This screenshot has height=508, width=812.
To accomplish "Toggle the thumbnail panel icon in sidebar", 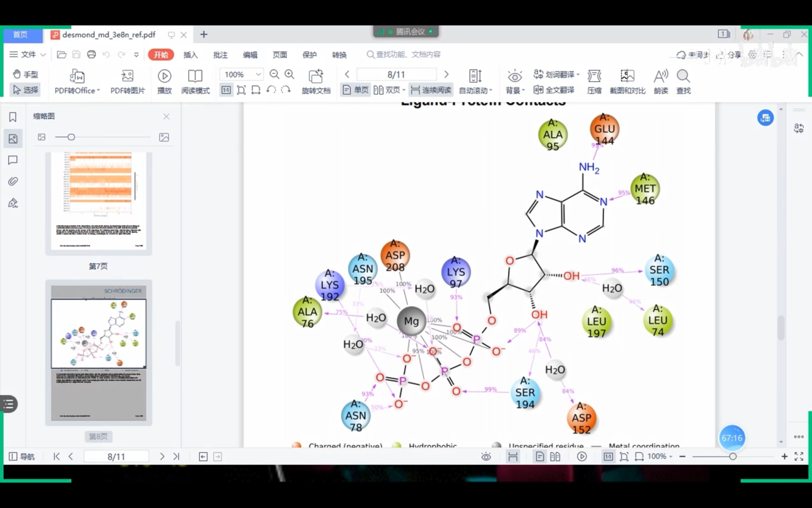I will (13, 138).
